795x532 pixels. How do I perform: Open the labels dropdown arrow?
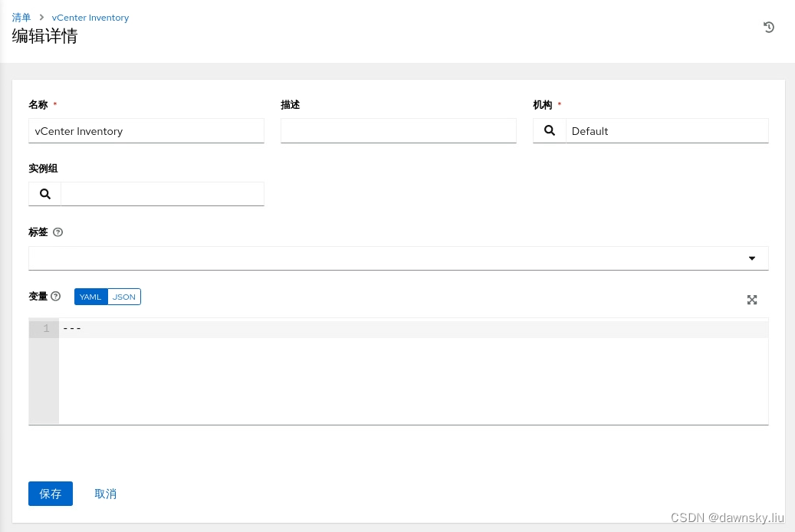(752, 258)
